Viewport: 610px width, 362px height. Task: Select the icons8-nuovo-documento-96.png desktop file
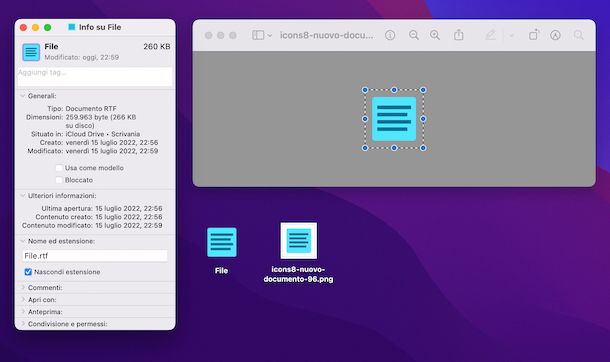coord(298,241)
